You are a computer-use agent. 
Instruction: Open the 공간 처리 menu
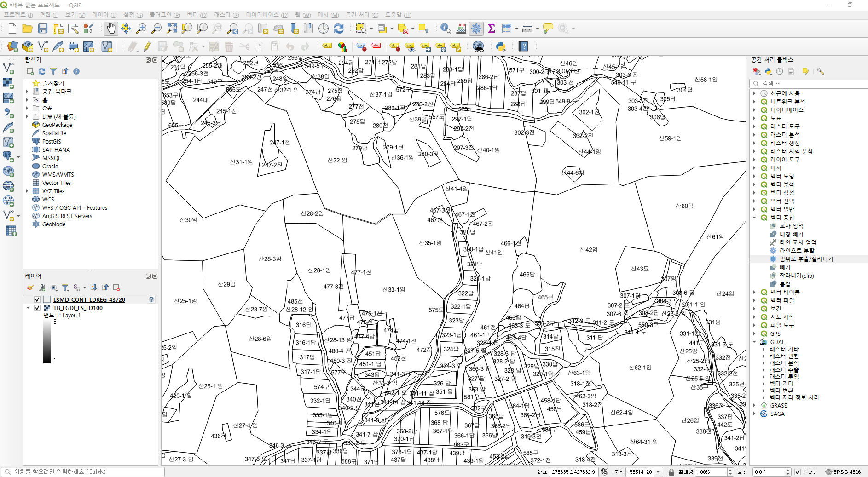362,15
